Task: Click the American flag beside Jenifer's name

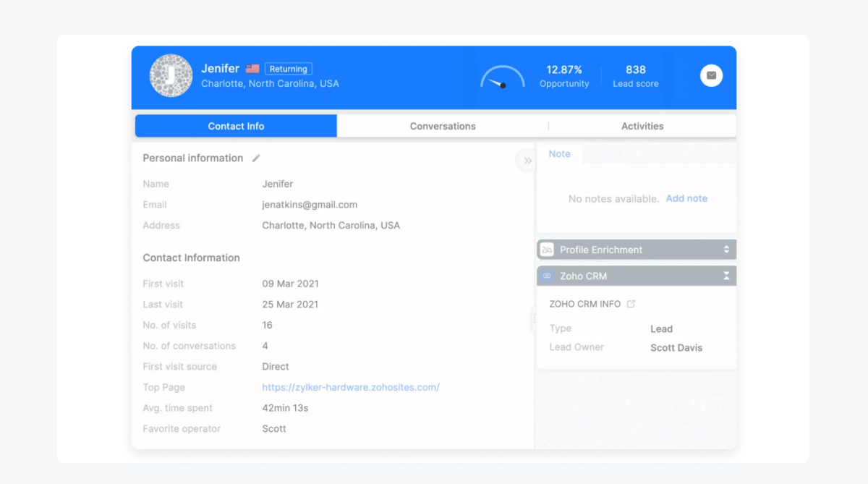Action: 252,68
